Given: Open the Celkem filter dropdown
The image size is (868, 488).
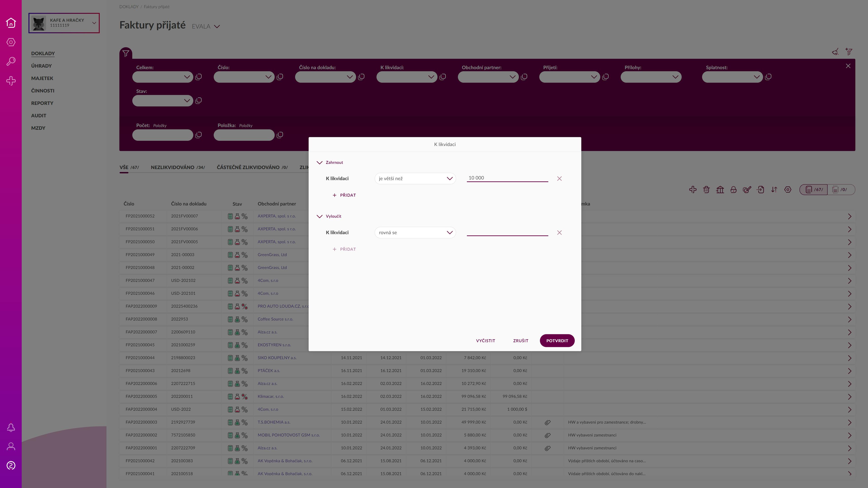Looking at the screenshot, I should pos(162,77).
